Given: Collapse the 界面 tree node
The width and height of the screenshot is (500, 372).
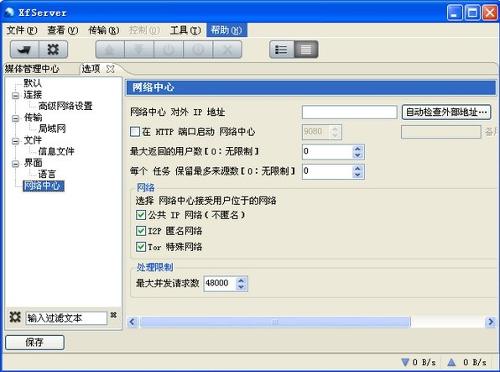Looking at the screenshot, I should (15, 164).
